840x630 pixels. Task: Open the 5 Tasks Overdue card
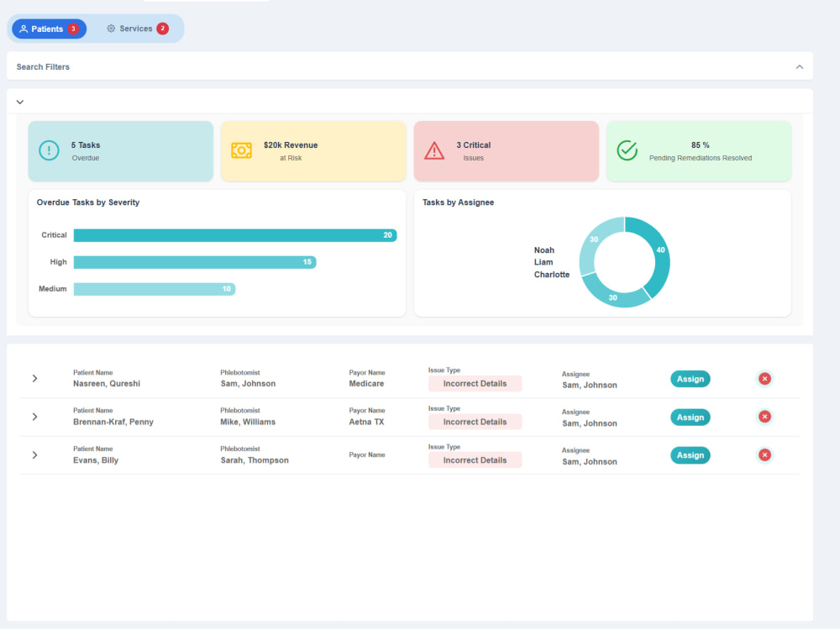(x=120, y=151)
